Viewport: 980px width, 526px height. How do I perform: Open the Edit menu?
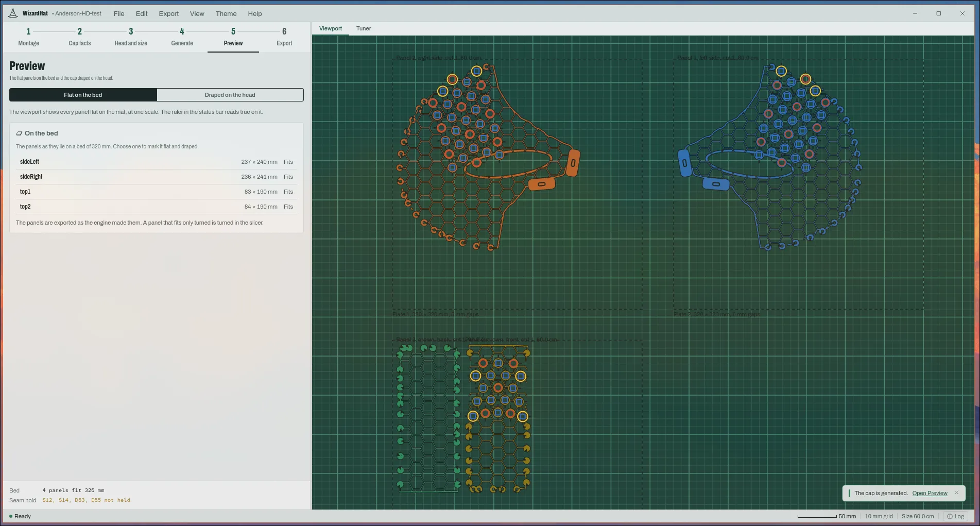tap(142, 14)
